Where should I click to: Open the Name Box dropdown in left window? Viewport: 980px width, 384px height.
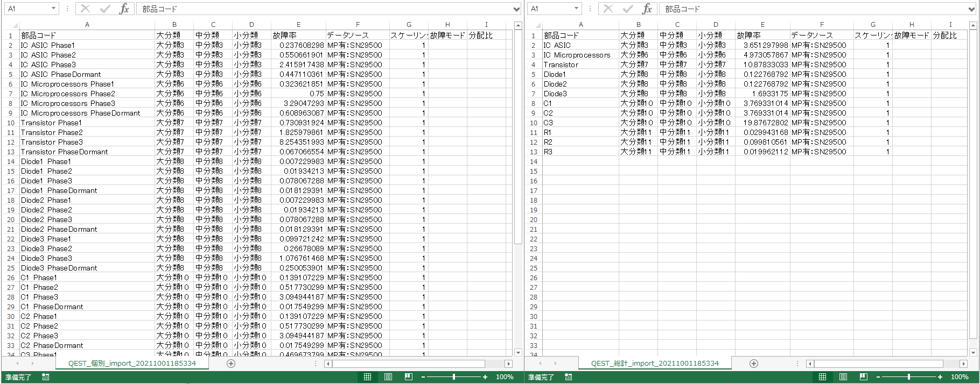point(53,9)
